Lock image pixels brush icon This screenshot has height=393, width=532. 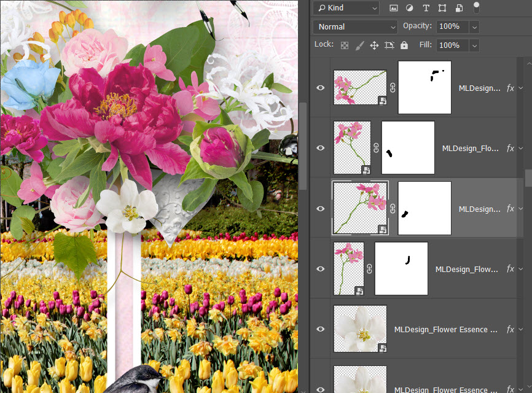[359, 45]
